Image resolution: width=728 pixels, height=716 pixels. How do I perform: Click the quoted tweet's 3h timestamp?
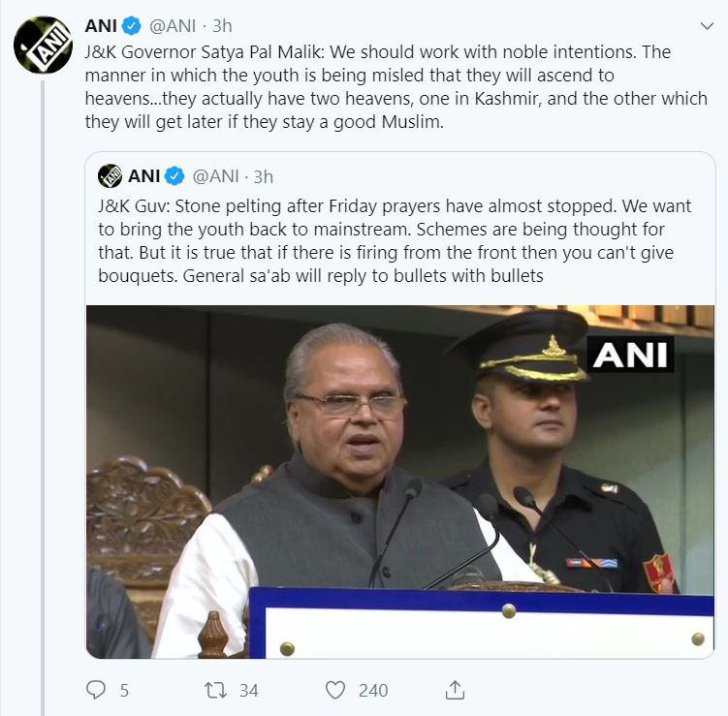[263, 176]
